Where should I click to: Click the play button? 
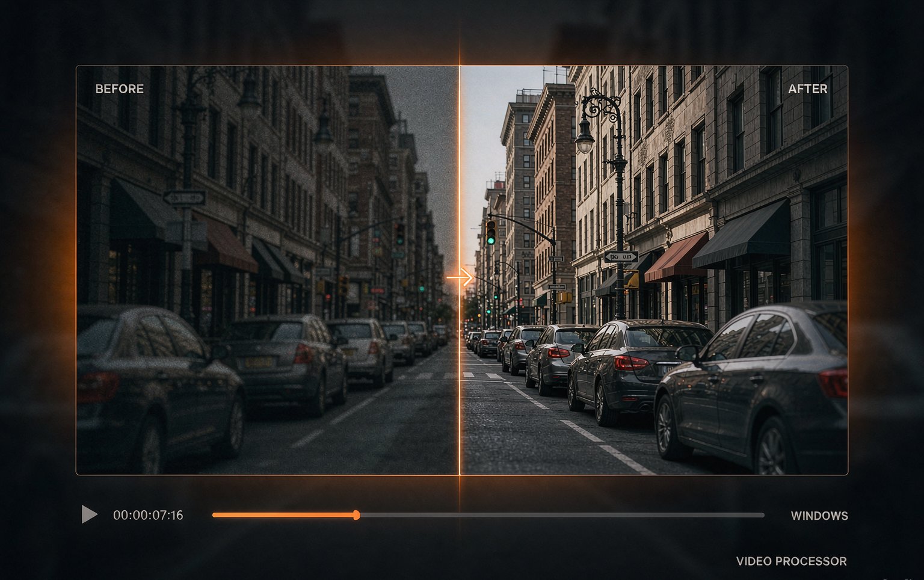(90, 514)
